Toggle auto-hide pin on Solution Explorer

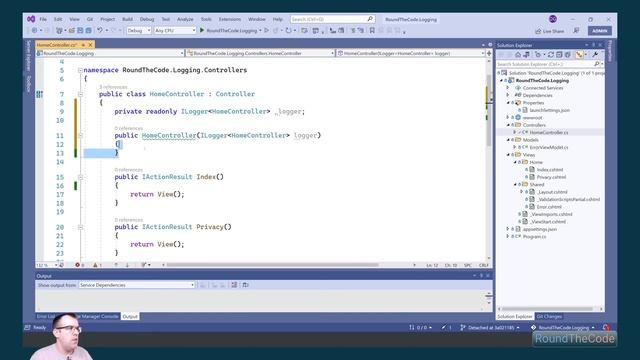coord(593,45)
